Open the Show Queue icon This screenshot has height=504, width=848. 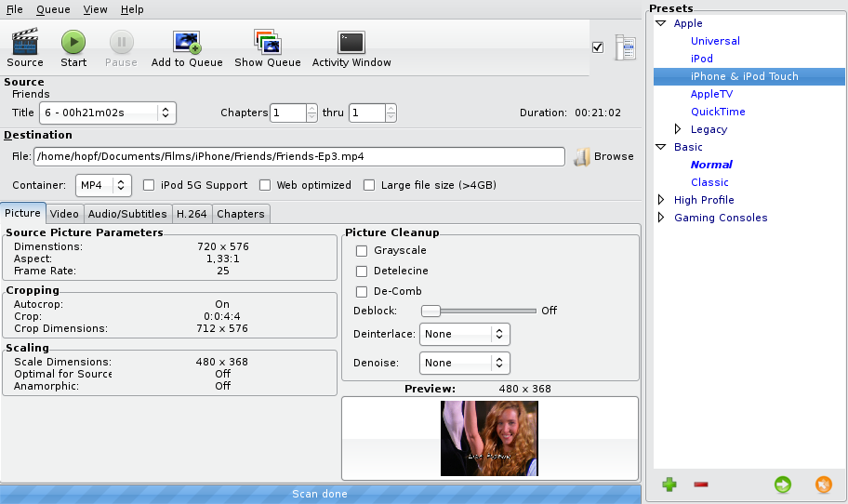tap(267, 42)
